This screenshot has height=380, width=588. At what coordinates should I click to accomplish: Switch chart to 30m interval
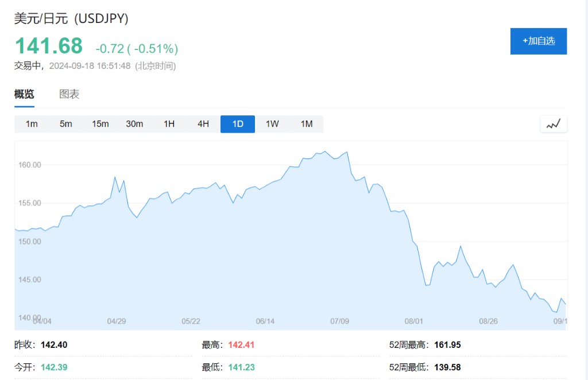click(134, 124)
